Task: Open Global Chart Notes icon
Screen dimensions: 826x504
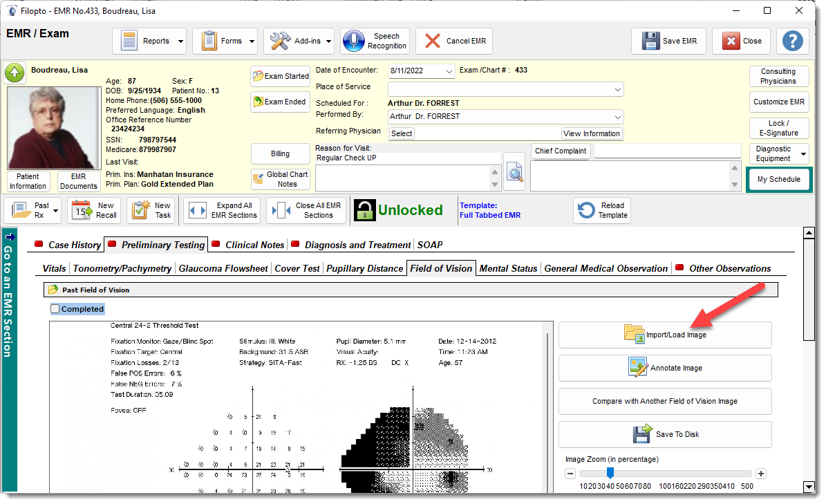Action: (258, 179)
